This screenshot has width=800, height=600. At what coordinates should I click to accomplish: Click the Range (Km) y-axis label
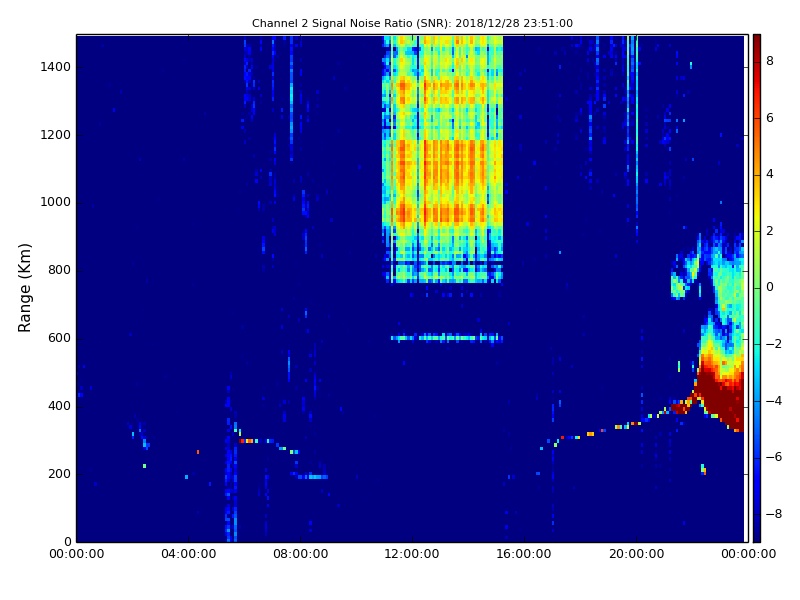point(24,288)
